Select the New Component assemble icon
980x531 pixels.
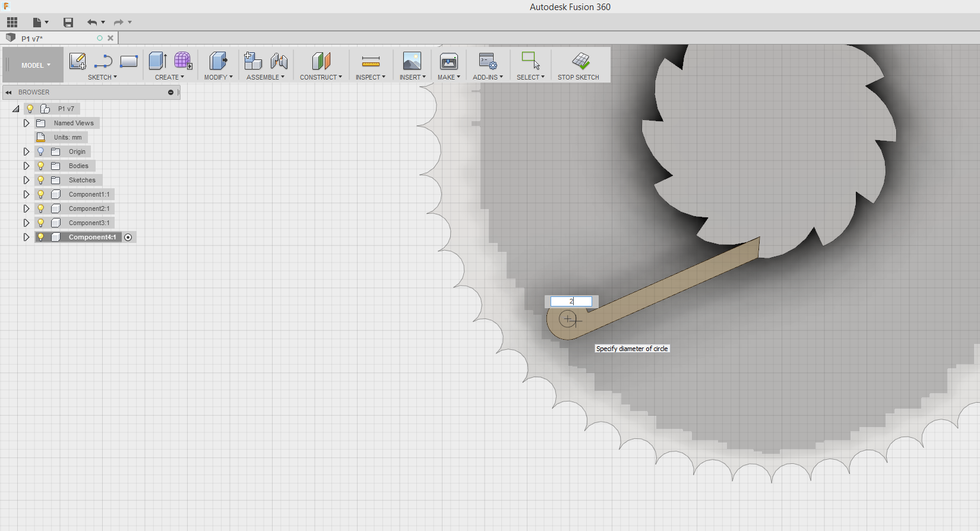click(253, 61)
